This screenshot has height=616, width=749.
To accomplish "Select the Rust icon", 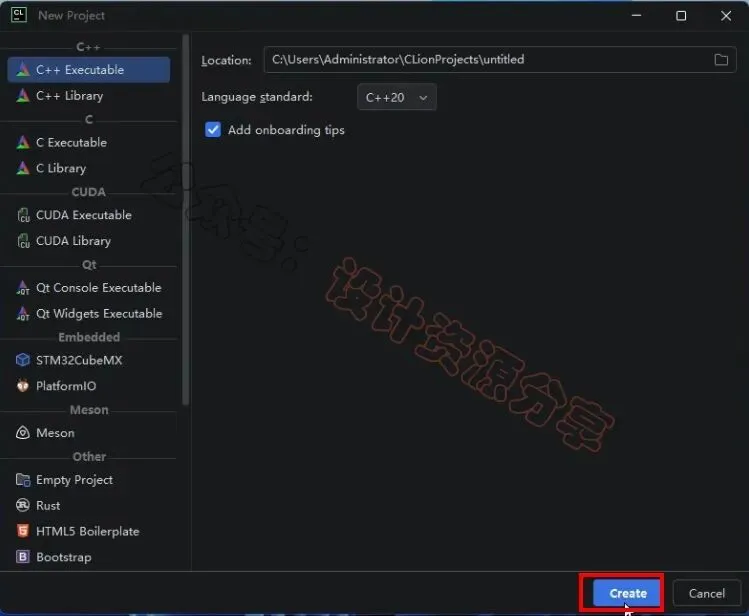I will click(22, 505).
